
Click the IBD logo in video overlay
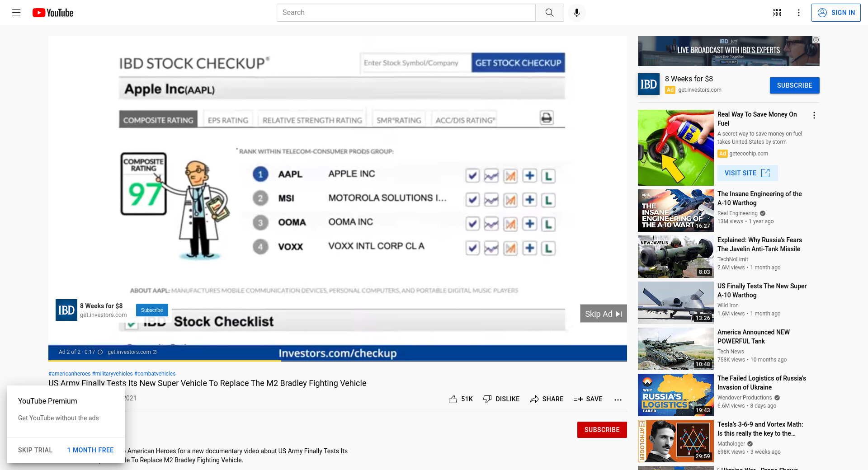66,310
